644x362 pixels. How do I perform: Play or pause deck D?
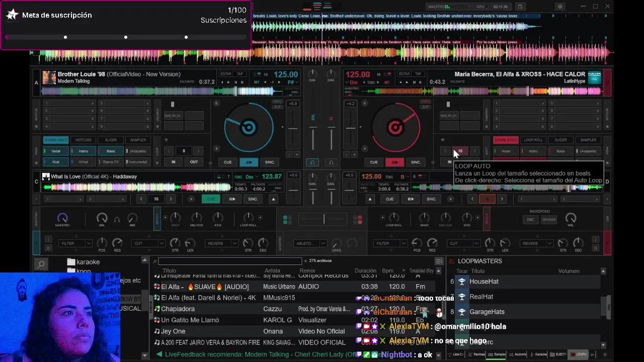pyautogui.click(x=411, y=199)
